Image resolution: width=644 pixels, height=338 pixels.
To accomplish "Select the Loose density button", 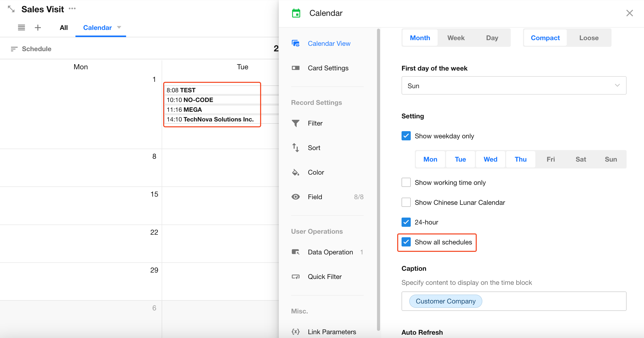I will point(589,38).
